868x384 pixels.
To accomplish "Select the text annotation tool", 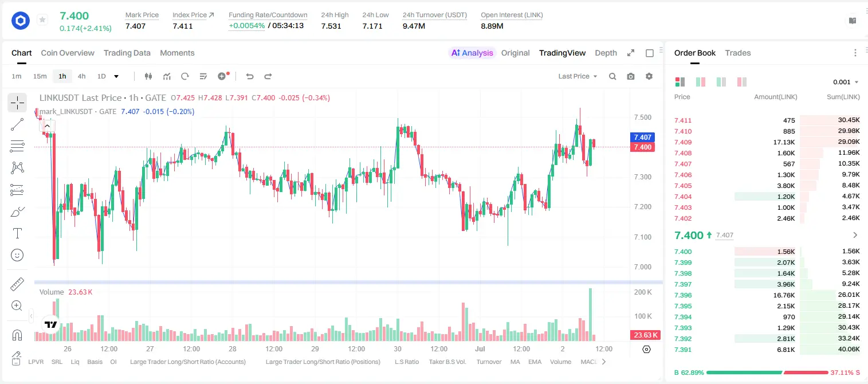I will coord(17,233).
